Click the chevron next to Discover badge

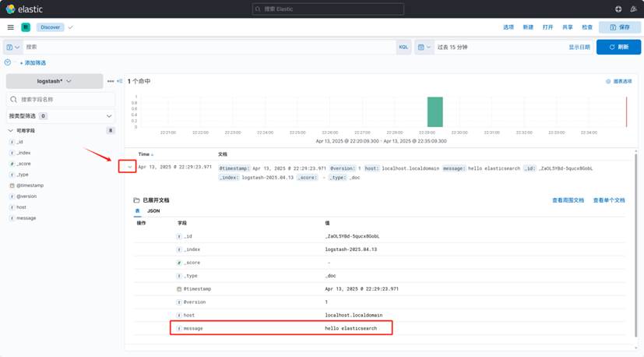(70, 27)
